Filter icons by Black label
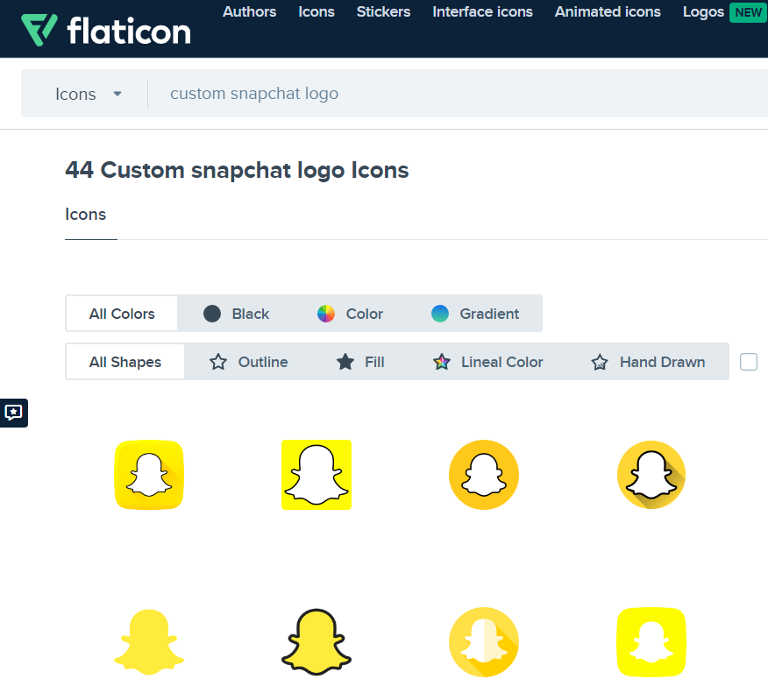Viewport: 768px width, 700px height. (250, 314)
